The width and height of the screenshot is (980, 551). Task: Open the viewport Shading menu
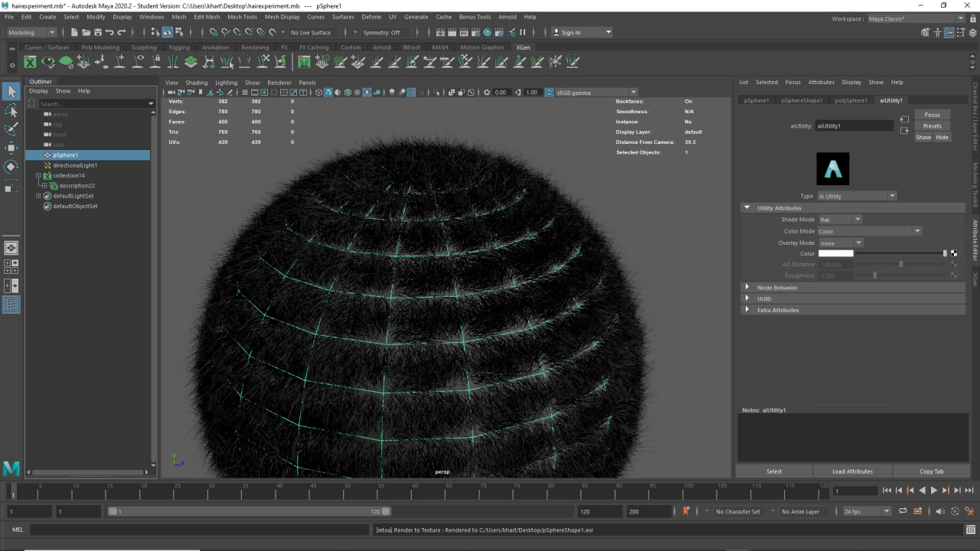197,83
